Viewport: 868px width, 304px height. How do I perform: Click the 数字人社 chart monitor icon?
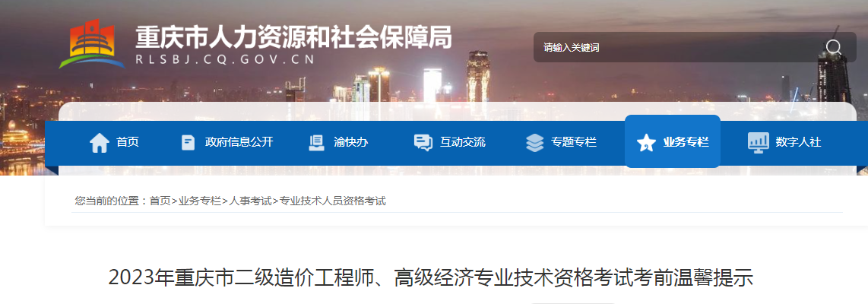pyautogui.click(x=758, y=142)
